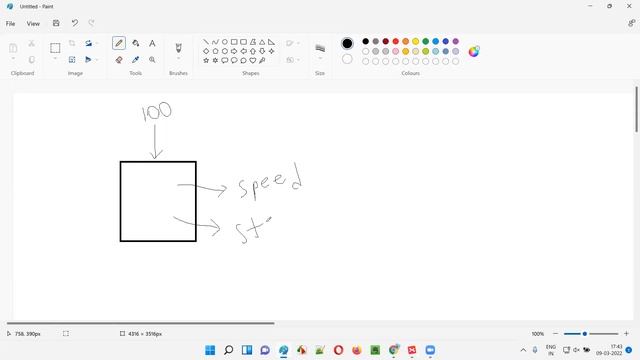Open the Edit colours wheel

click(473, 51)
